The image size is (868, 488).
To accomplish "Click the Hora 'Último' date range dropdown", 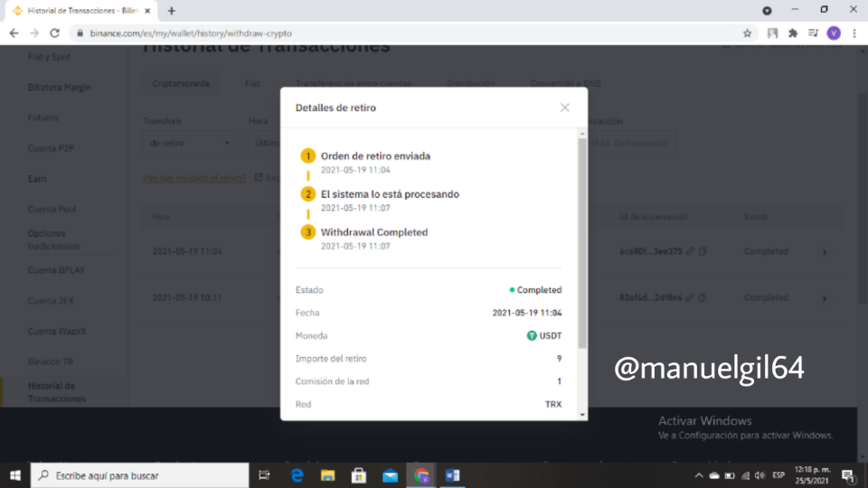I will click(265, 143).
